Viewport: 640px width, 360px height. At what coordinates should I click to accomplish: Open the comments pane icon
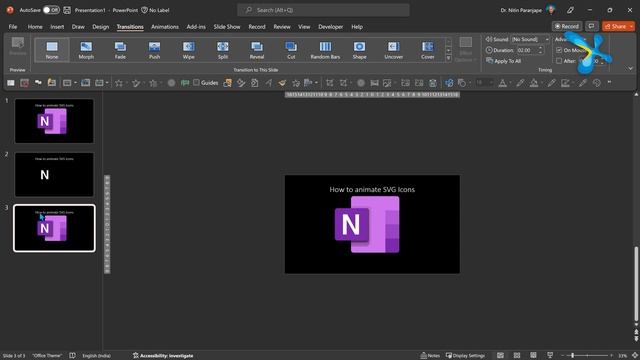click(591, 26)
